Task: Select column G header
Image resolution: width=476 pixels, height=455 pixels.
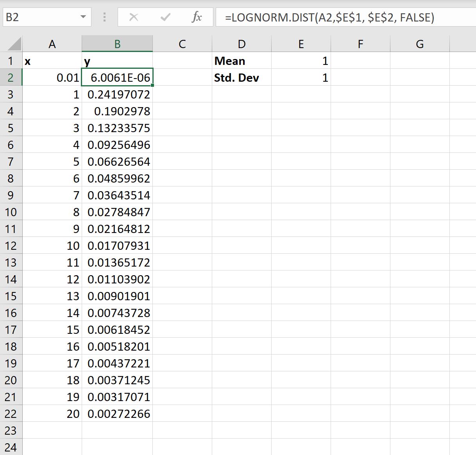Action: point(420,44)
